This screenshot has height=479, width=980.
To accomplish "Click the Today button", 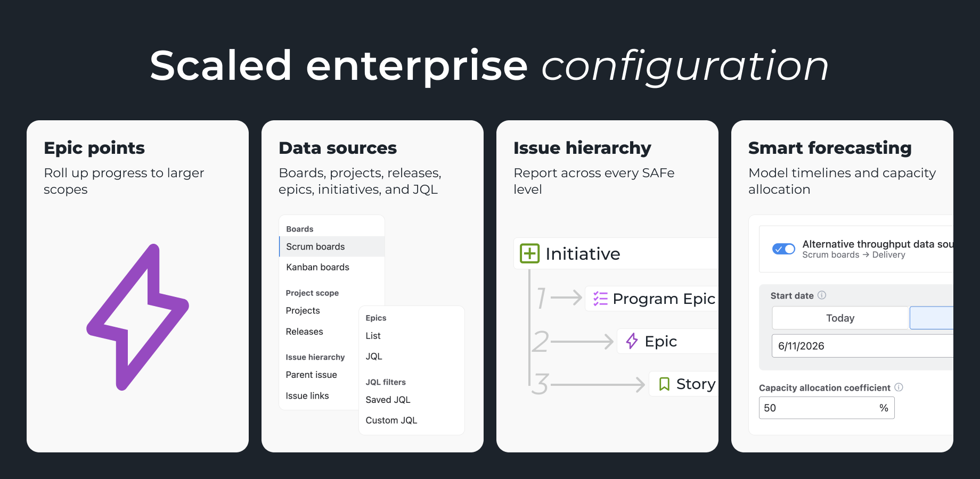I will (x=840, y=318).
